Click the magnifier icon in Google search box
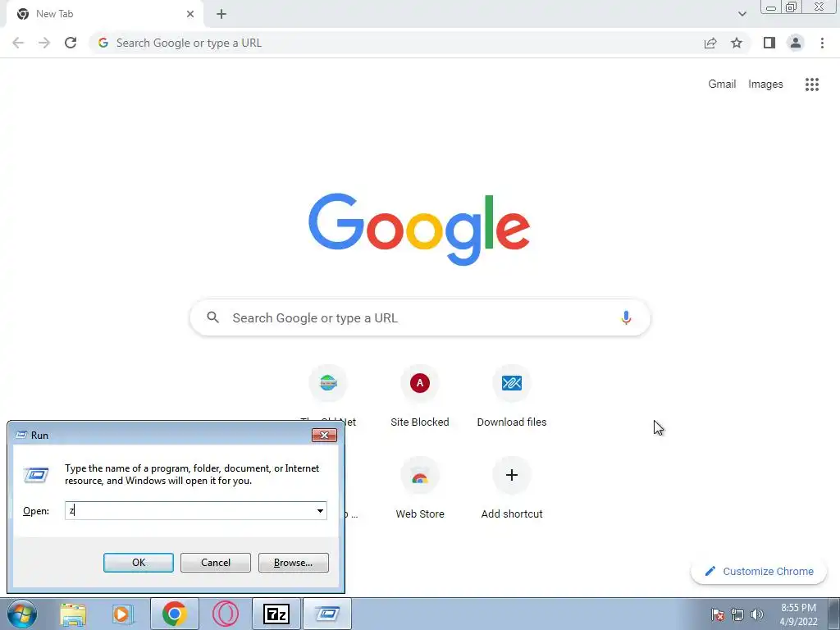The image size is (840, 630). point(212,317)
